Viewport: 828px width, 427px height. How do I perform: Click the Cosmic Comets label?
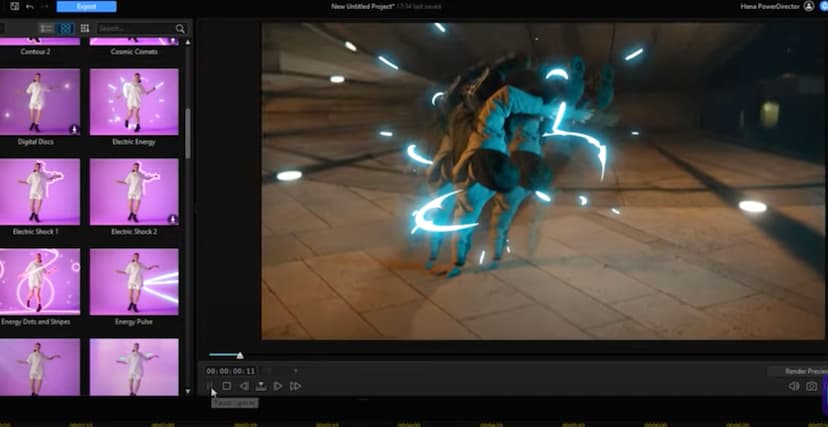coord(134,52)
